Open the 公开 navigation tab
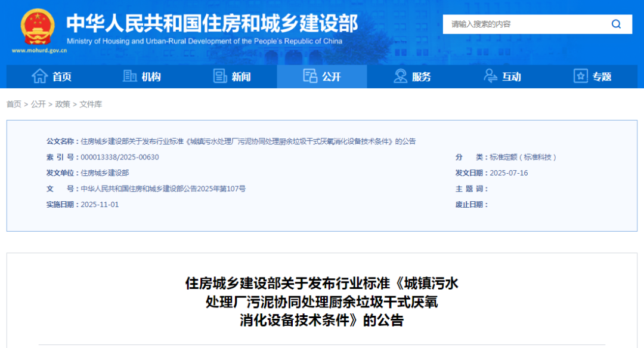 pyautogui.click(x=322, y=76)
